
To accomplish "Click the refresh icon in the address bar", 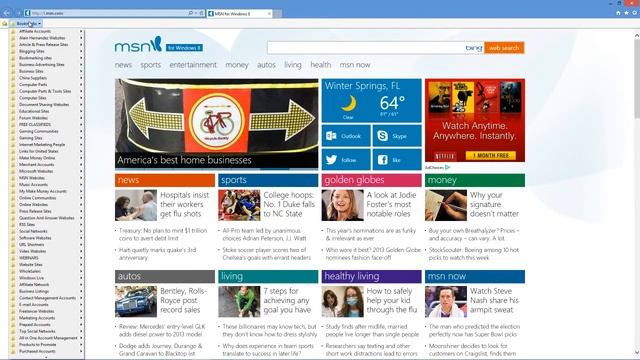I will pyautogui.click(x=201, y=13).
